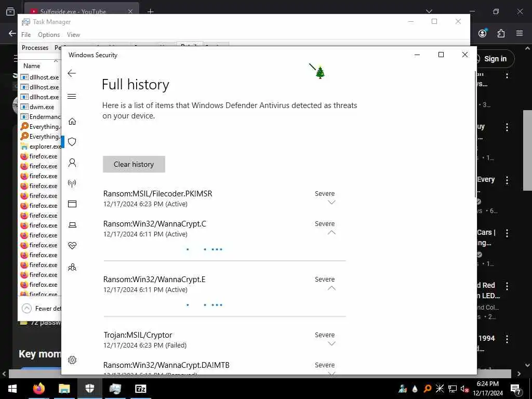Screen dimensions: 532x399
Task: Select explorer.exe in Task Manager
Action: pyautogui.click(x=40, y=146)
